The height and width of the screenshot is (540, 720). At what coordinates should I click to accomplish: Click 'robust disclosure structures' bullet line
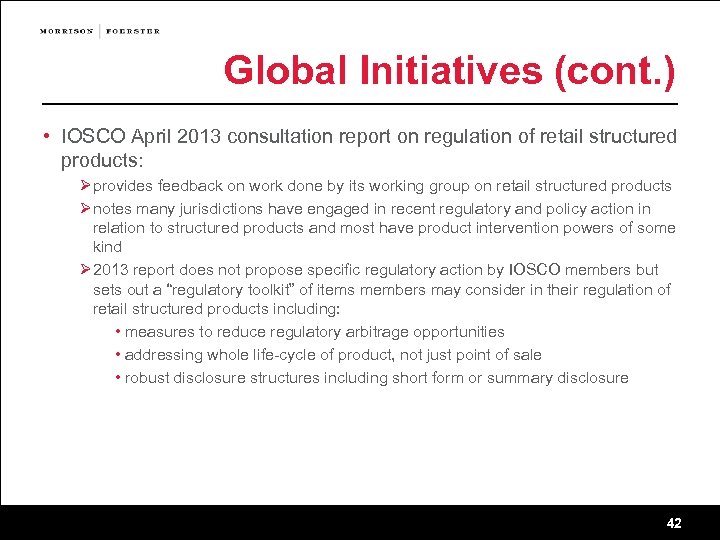pyautogui.click(x=377, y=378)
